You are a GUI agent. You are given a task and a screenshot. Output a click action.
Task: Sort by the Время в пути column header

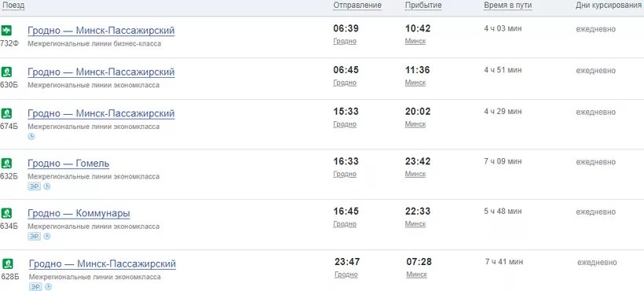coord(507,6)
